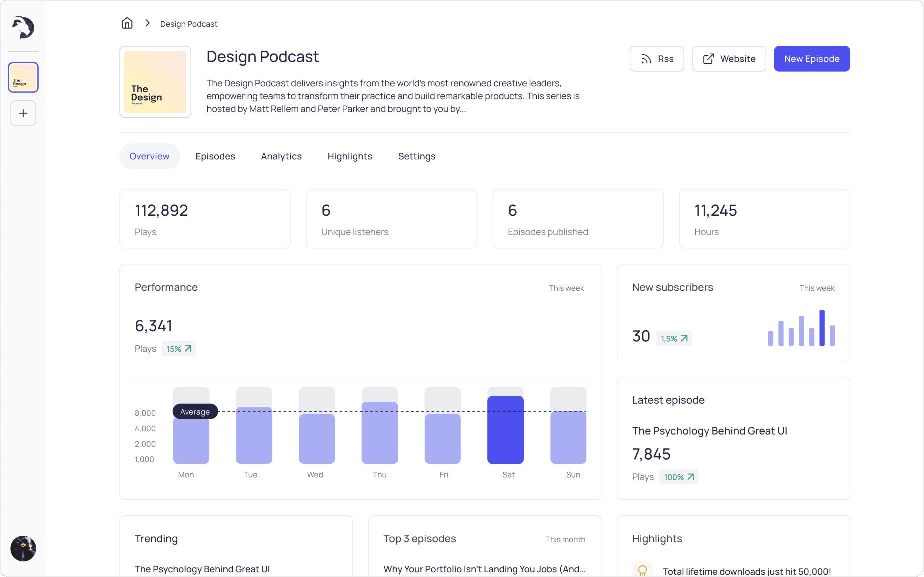
Task: Open the user avatar in sidebar
Action: 23,548
